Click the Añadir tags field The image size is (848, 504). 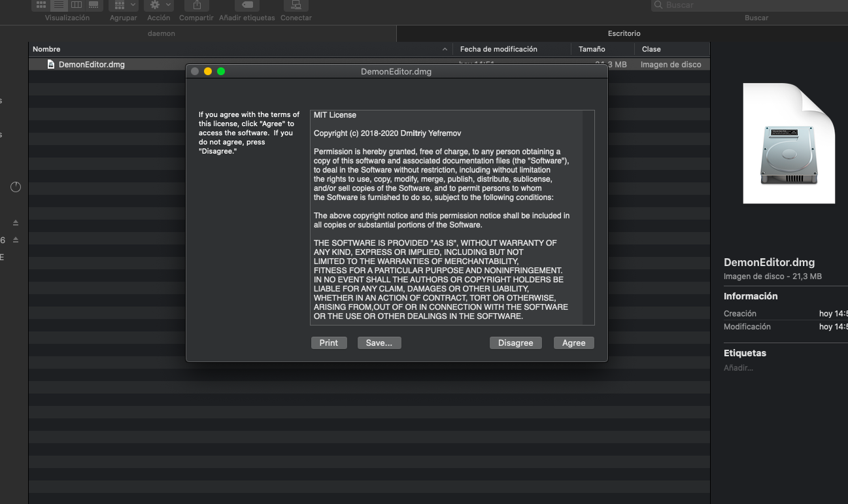(738, 368)
